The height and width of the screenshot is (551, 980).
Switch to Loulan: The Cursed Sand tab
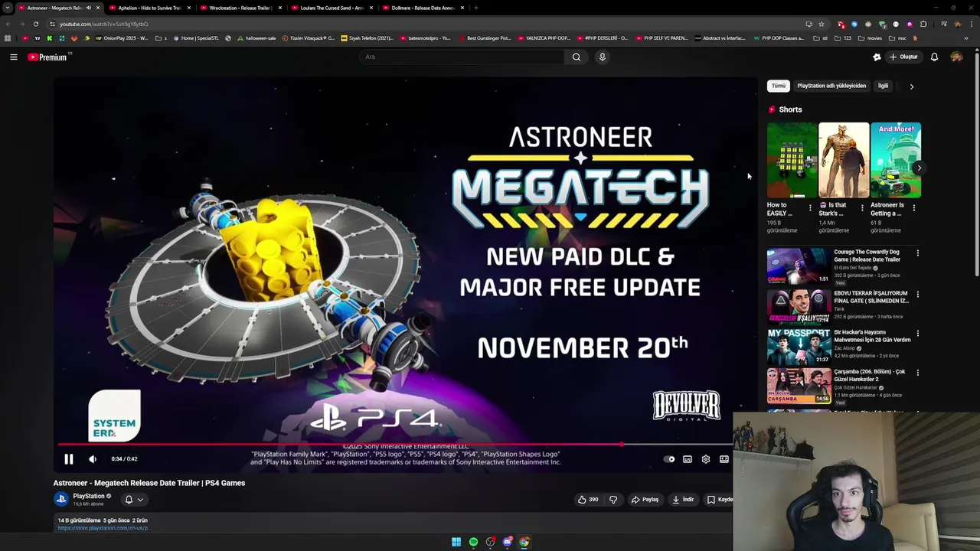(332, 8)
